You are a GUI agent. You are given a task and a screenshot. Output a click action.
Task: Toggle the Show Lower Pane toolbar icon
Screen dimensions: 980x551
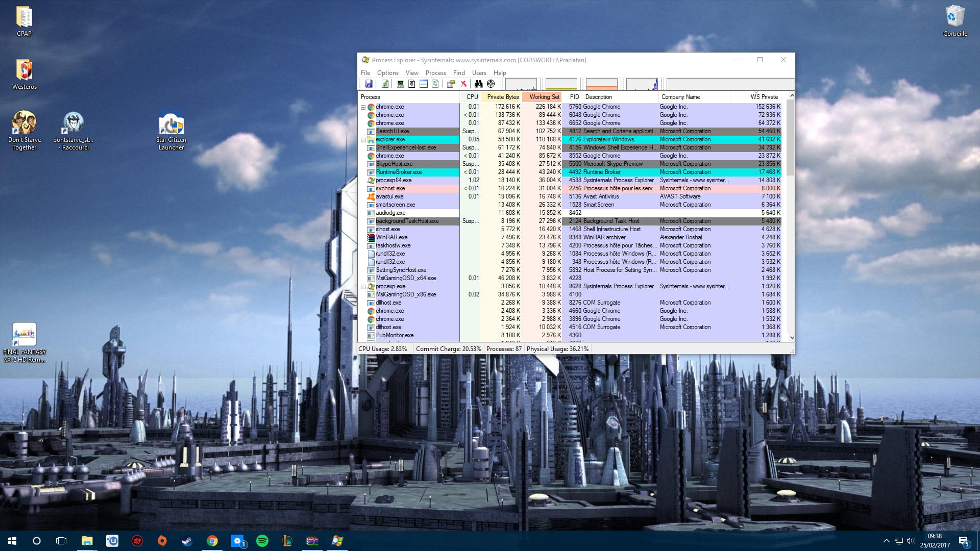pos(424,84)
